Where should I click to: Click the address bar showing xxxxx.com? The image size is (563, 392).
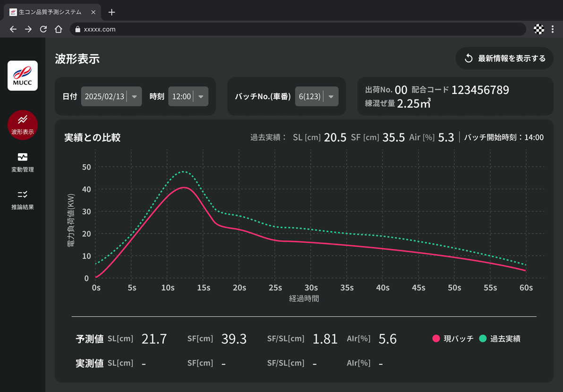(298, 29)
